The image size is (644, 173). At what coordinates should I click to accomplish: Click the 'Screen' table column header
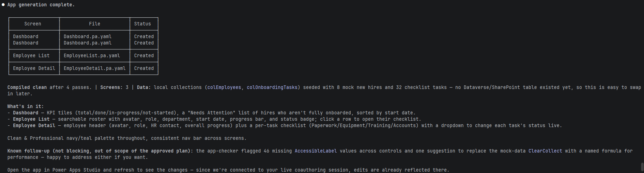point(33,24)
